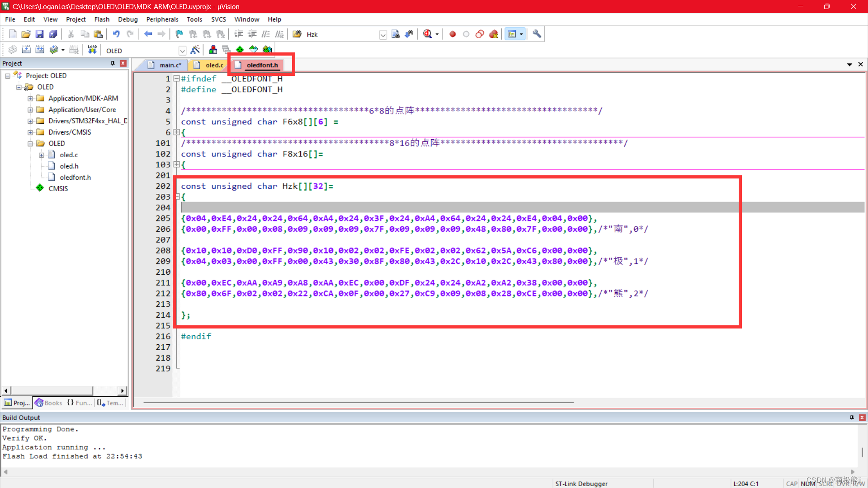Open the OLED target selector dropdown

pyautogui.click(x=183, y=50)
